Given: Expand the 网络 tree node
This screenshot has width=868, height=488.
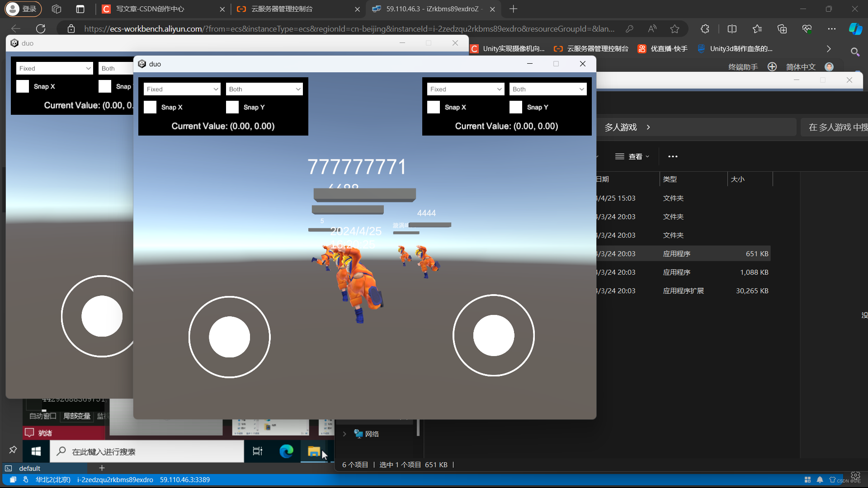Looking at the screenshot, I should (x=344, y=434).
